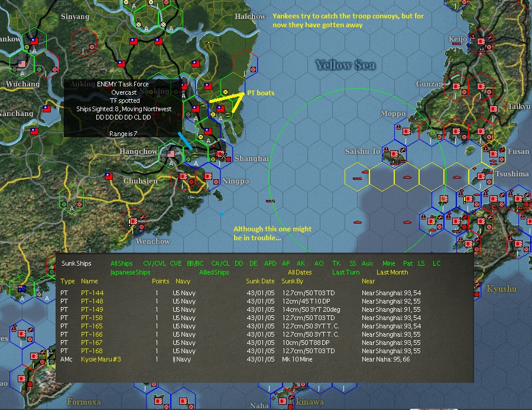Screen dimensions: 532x410
Task: Open ship PT-148 details
Action: click(x=92, y=301)
